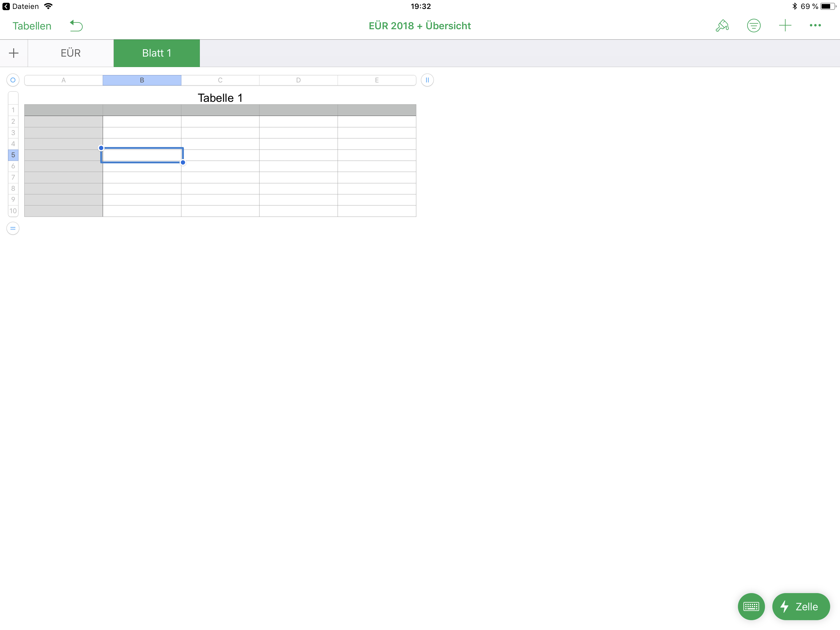Tap the table select circle handle
Image resolution: width=840 pixels, height=630 pixels.
click(x=13, y=80)
